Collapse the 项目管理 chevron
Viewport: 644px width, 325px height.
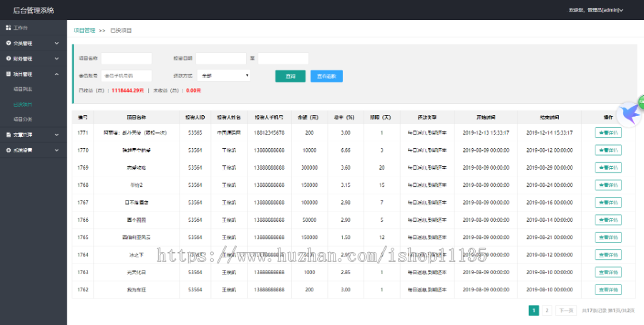[57, 74]
